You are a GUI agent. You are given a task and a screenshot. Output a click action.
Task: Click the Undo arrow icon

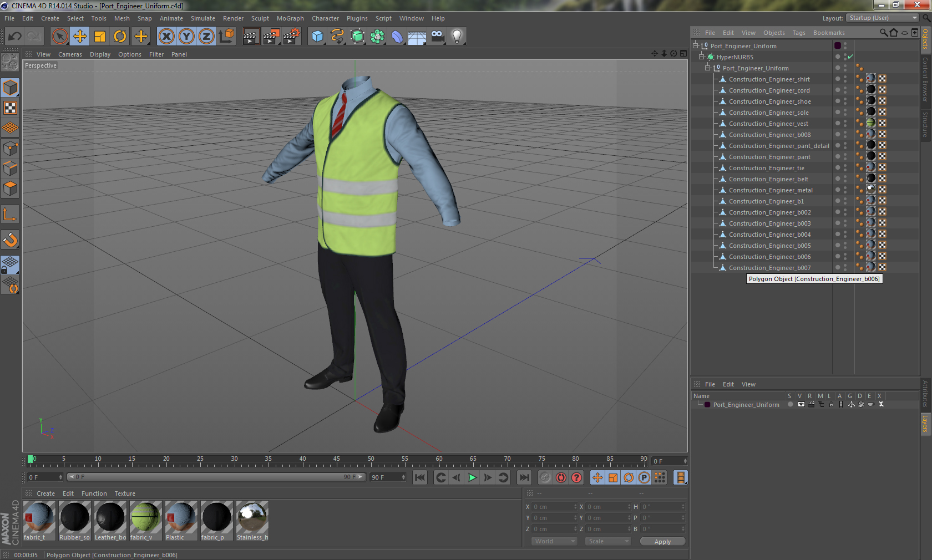(15, 37)
